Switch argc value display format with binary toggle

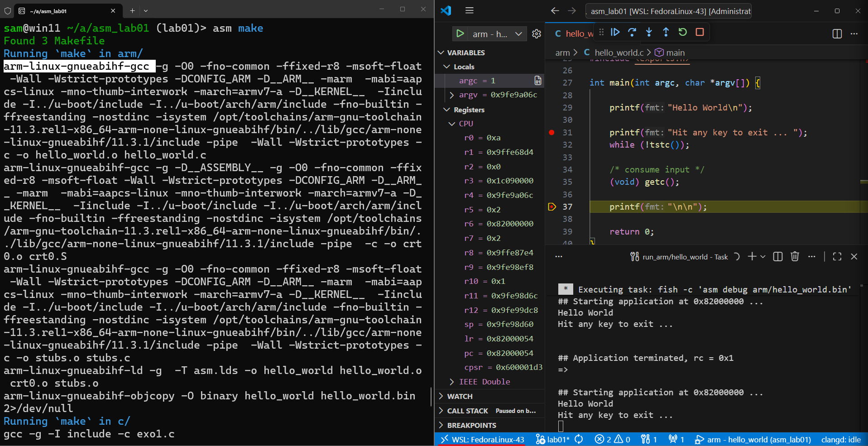point(537,80)
